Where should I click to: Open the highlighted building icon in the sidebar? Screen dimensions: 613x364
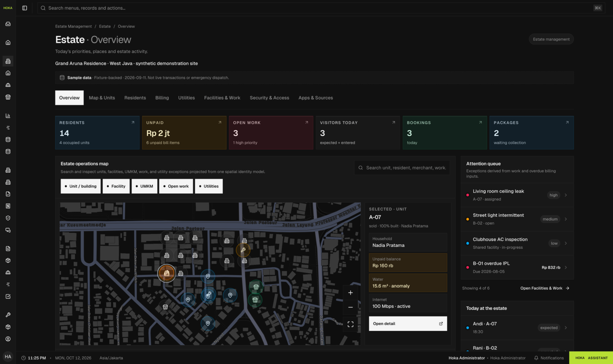(8, 61)
